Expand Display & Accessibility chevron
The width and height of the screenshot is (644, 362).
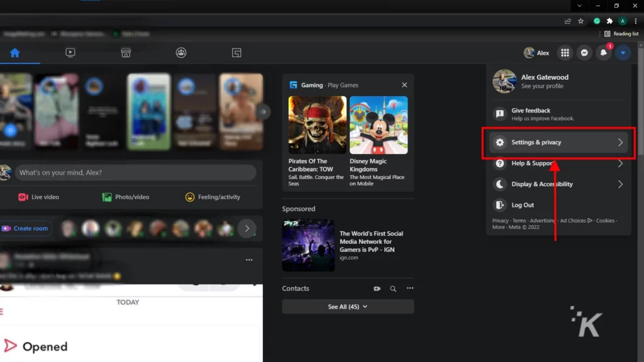click(620, 184)
